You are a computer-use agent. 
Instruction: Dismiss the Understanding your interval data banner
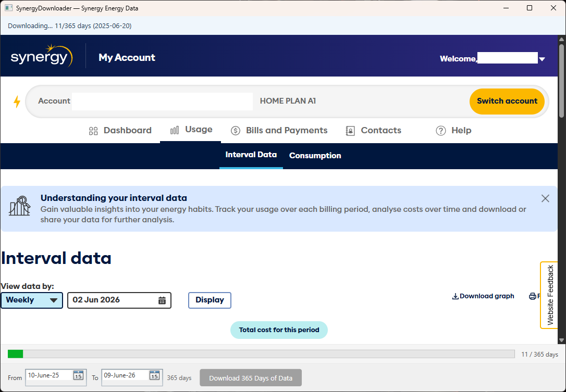(545, 198)
